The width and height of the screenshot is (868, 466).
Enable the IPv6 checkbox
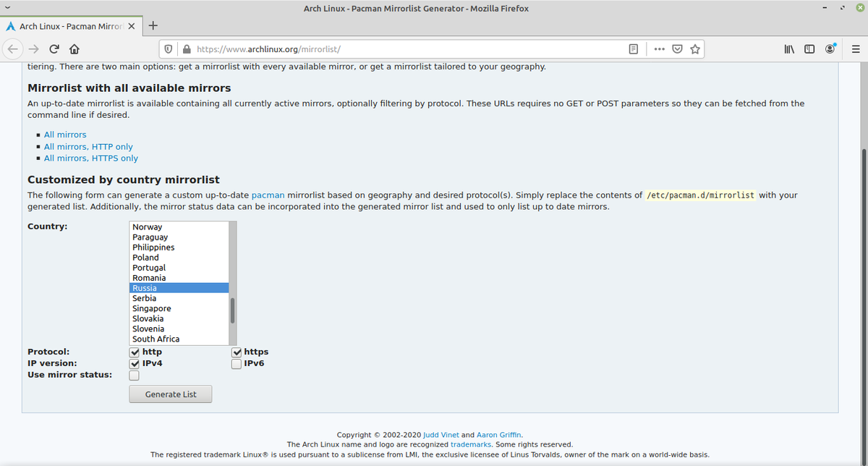tap(237, 364)
